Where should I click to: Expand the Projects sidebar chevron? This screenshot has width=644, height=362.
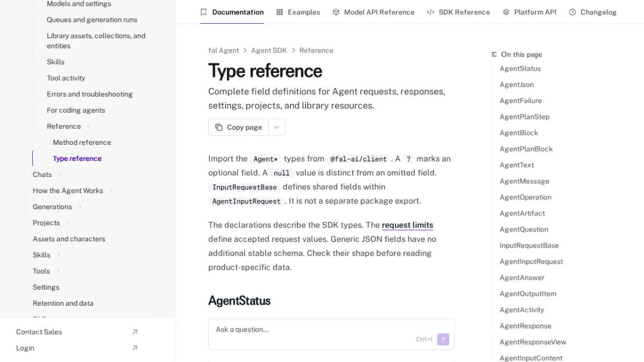coord(68,223)
